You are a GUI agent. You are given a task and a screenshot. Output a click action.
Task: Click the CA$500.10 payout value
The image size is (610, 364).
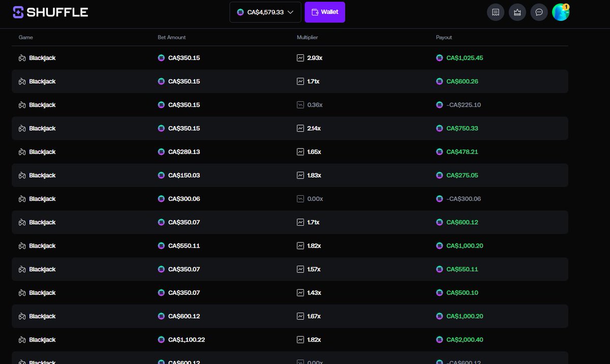pos(462,293)
